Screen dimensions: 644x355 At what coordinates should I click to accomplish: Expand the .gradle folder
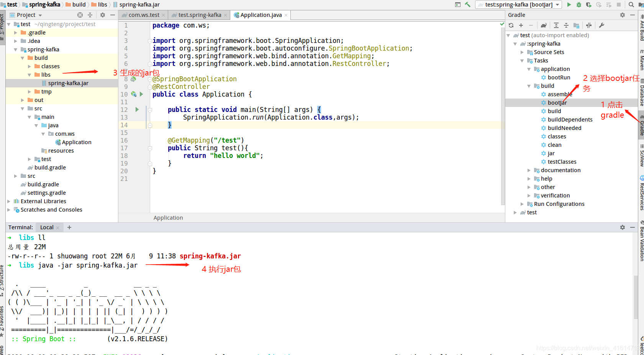[16, 33]
